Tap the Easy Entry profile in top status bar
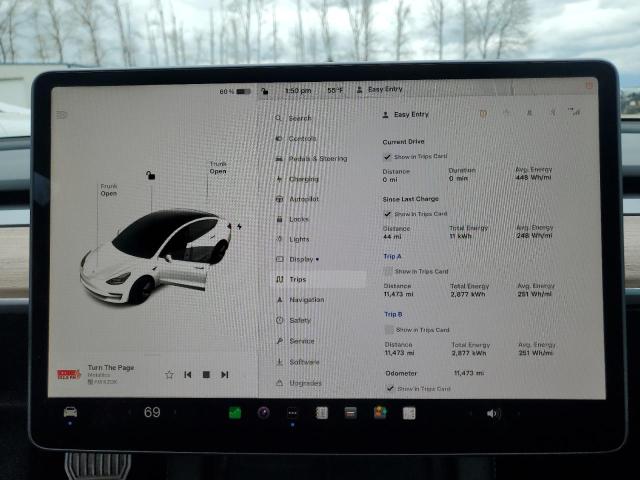The width and height of the screenshot is (640, 480). (x=380, y=89)
